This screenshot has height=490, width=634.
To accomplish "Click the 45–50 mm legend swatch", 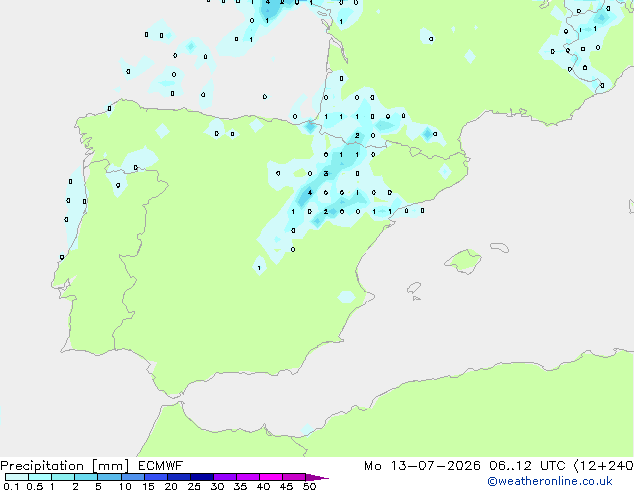I will pyautogui.click(x=294, y=477).
